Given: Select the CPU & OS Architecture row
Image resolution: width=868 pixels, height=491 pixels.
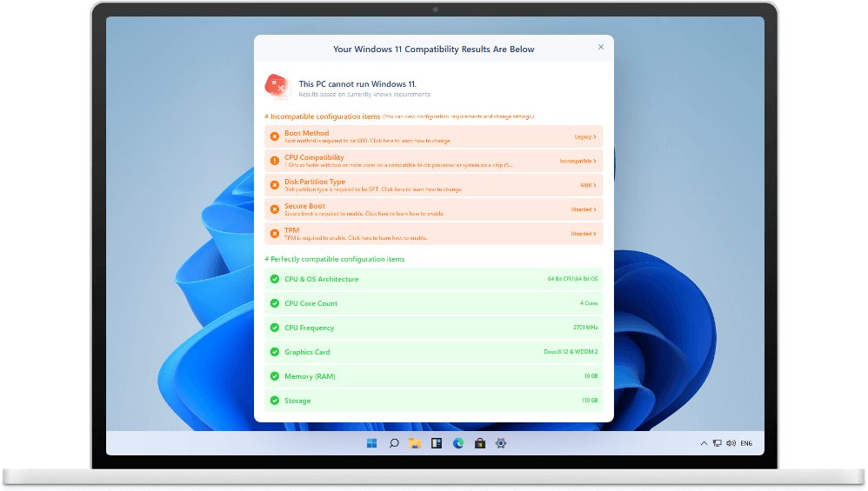Looking at the screenshot, I should point(434,279).
